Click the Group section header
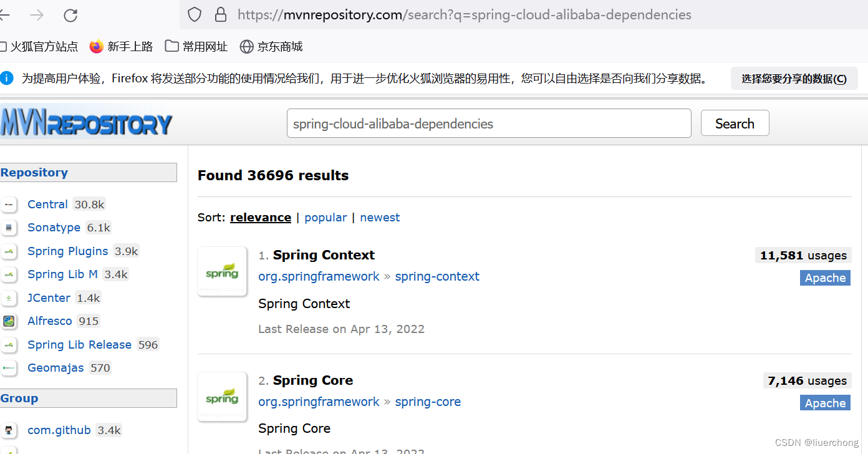The height and width of the screenshot is (454, 868). [89, 398]
